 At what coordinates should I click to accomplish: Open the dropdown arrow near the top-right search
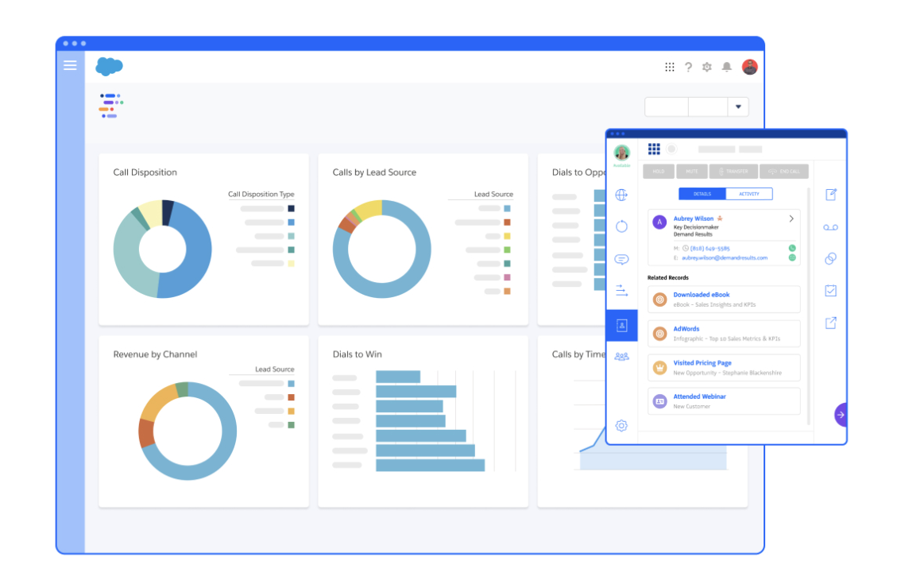pos(738,106)
